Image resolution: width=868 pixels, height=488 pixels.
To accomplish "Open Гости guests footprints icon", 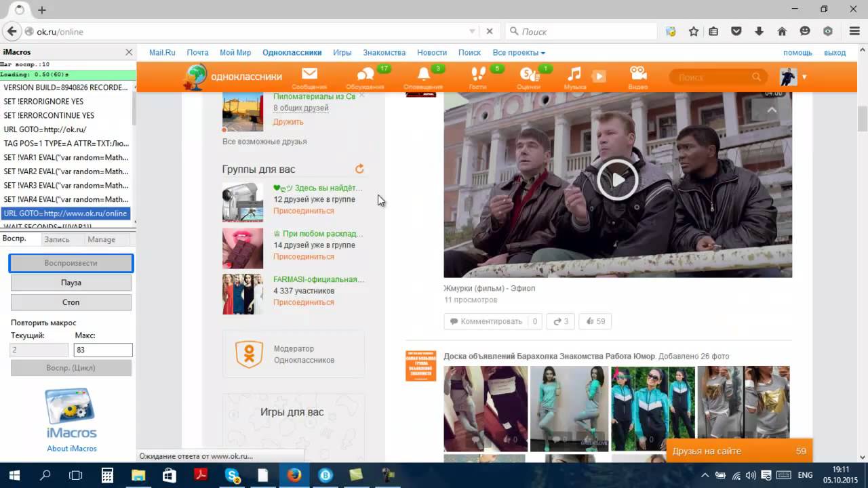I will pyautogui.click(x=478, y=78).
